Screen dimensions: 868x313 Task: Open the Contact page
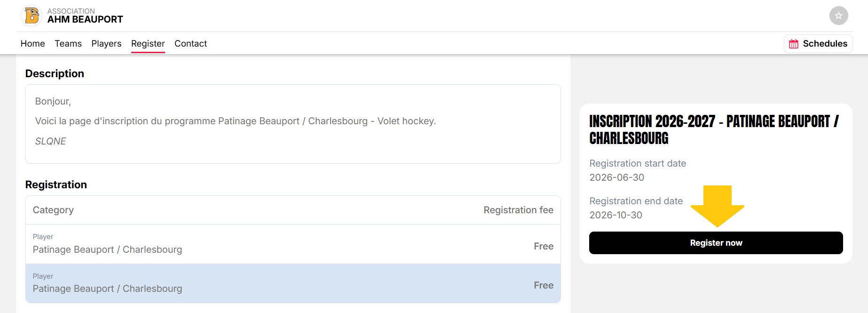point(190,43)
